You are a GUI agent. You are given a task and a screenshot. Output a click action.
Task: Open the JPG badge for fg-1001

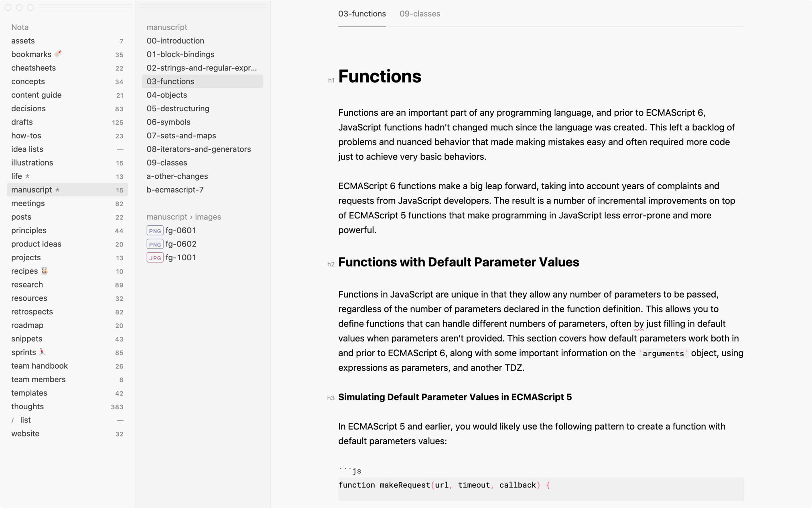click(x=155, y=258)
